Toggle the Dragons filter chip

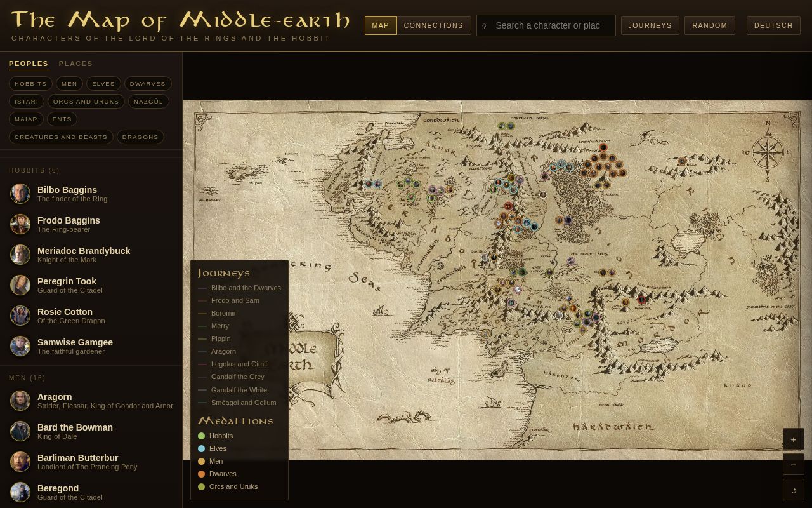(140, 137)
